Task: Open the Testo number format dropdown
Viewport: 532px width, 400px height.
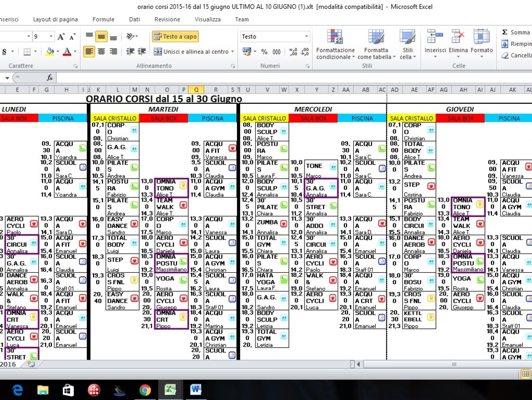Action: [x=307, y=37]
